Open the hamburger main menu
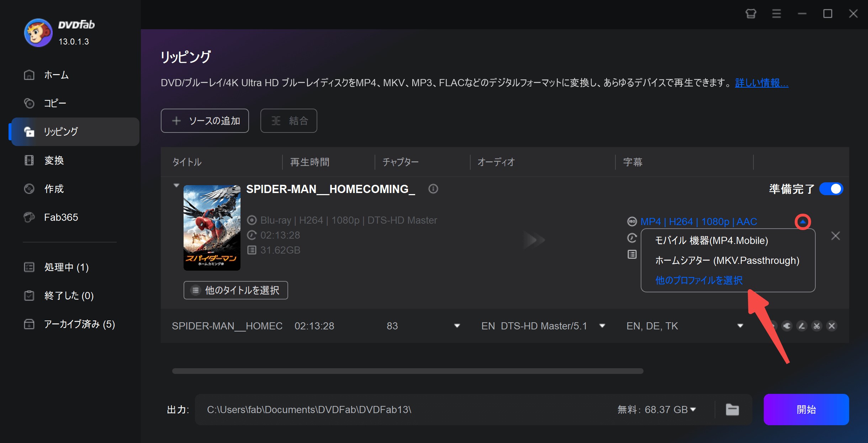Screen dimensions: 868x443 777,14
